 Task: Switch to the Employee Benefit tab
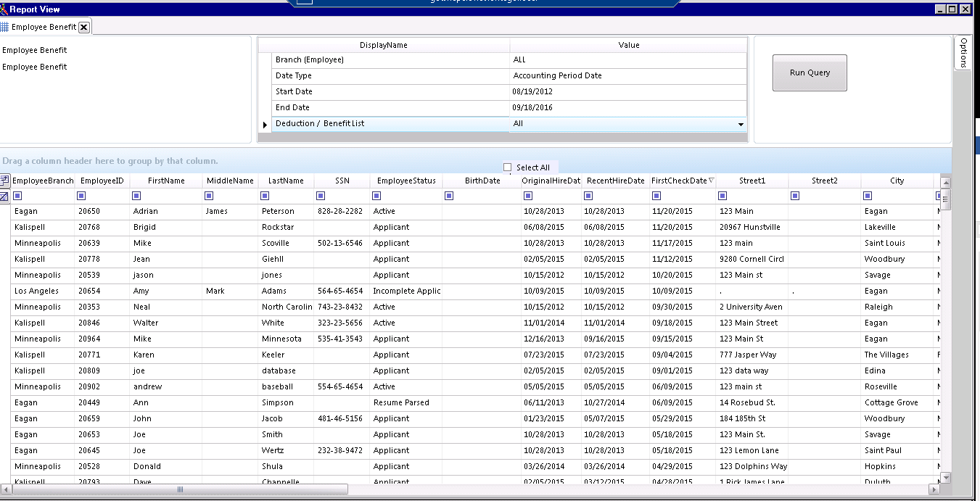pyautogui.click(x=44, y=27)
